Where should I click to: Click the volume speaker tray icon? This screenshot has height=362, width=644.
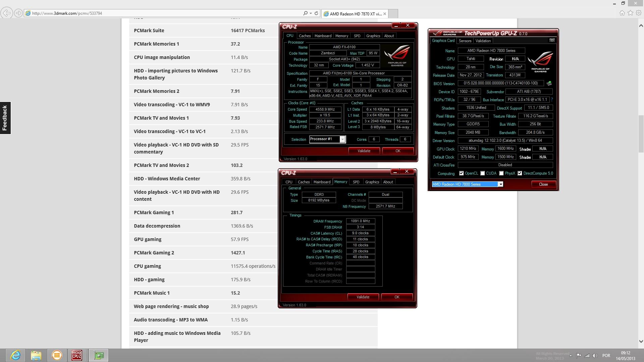point(595,356)
